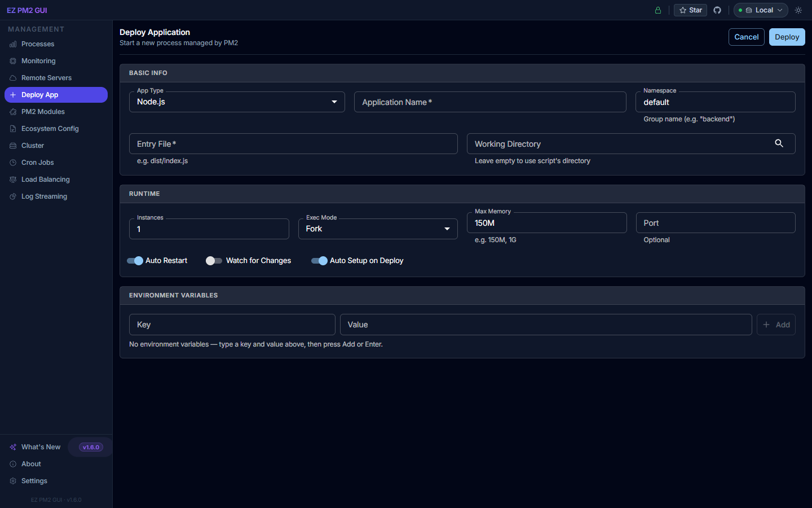Click the Cron Jobs clock icon
Screen dimensions: 812x508
(13, 163)
